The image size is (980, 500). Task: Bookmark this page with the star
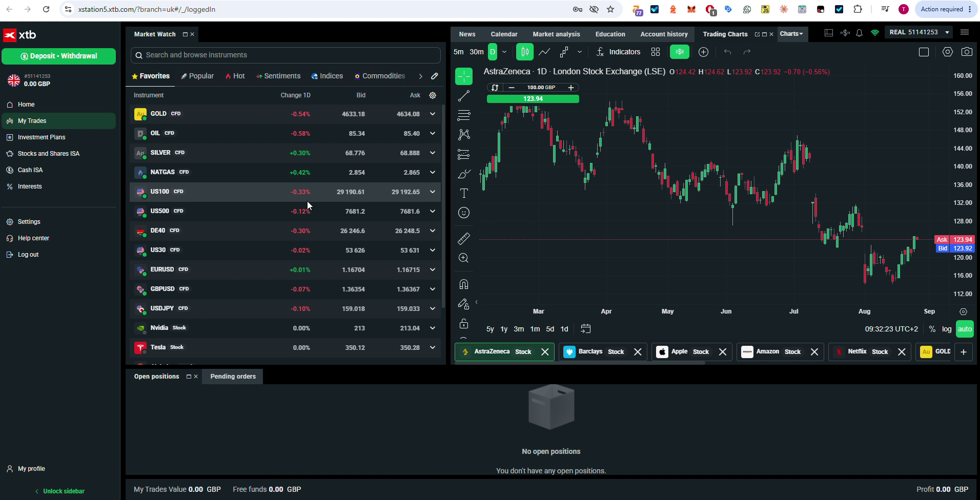click(610, 9)
